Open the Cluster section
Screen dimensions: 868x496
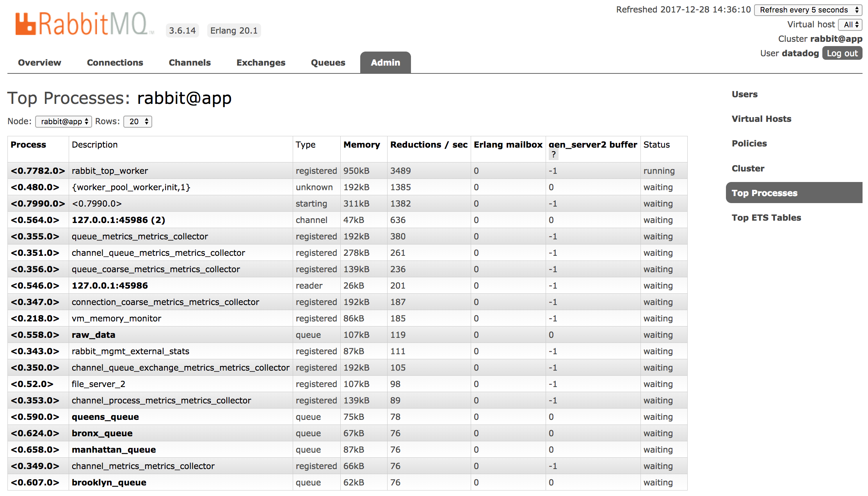click(x=748, y=168)
